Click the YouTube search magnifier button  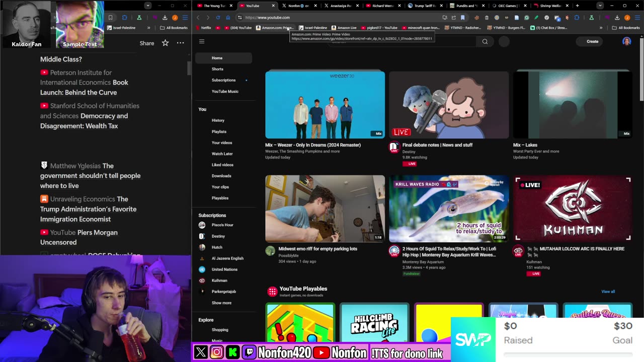(x=485, y=42)
